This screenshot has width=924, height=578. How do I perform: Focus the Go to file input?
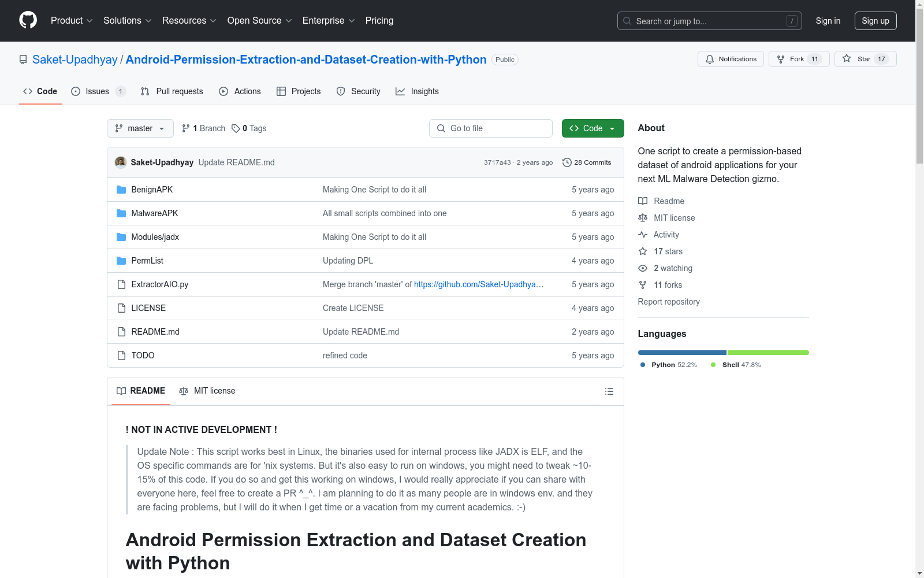[491, 128]
